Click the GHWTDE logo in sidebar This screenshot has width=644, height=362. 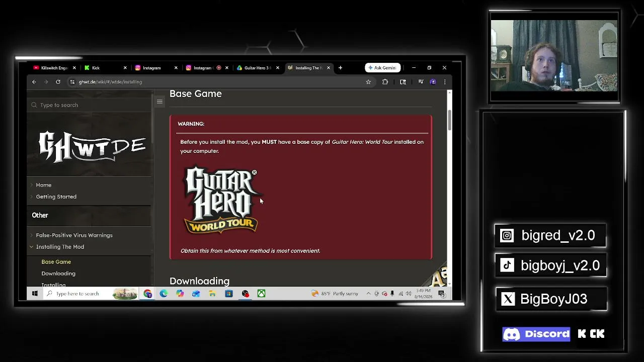click(92, 147)
